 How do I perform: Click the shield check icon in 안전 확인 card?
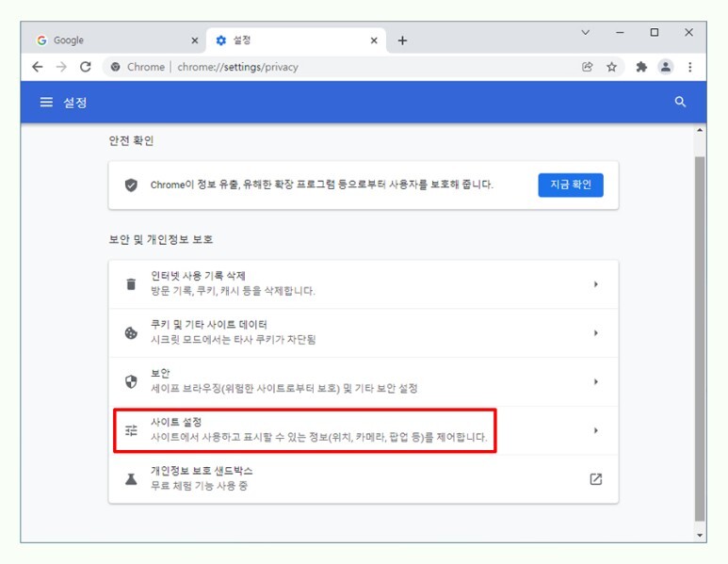coord(131,185)
